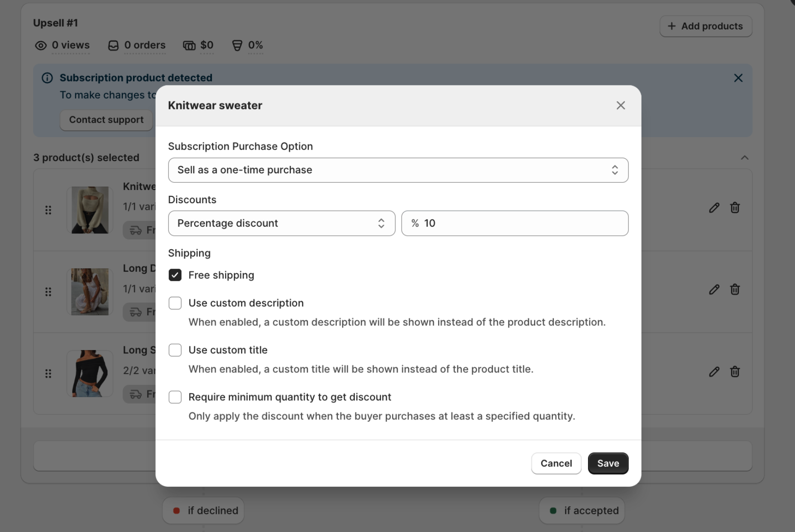Edit the Knitwear sweater product with pencil icon

coord(714,208)
